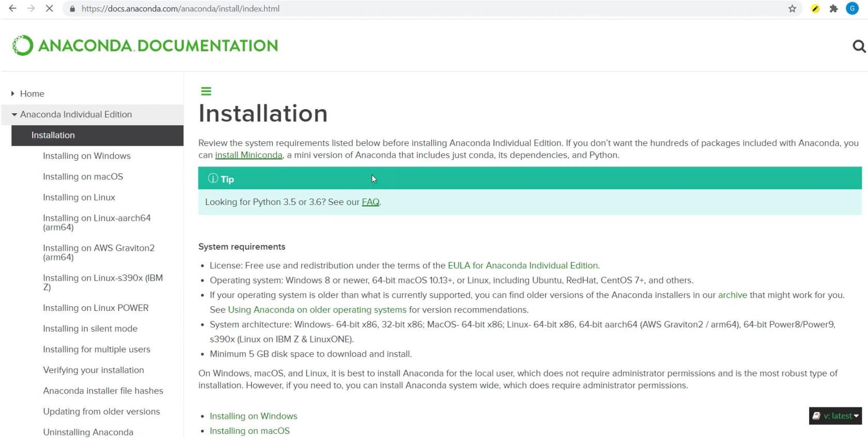Open Installing on Linux-s390x (IBM Z) sidebar item
Screen dimensions: 868x438
(103, 282)
